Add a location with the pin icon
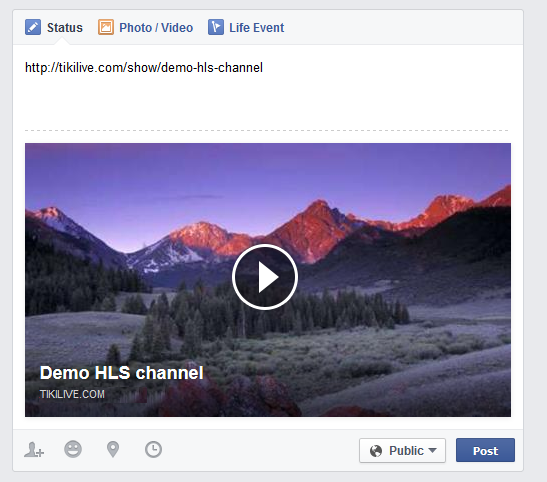The width and height of the screenshot is (547, 482). click(x=113, y=449)
